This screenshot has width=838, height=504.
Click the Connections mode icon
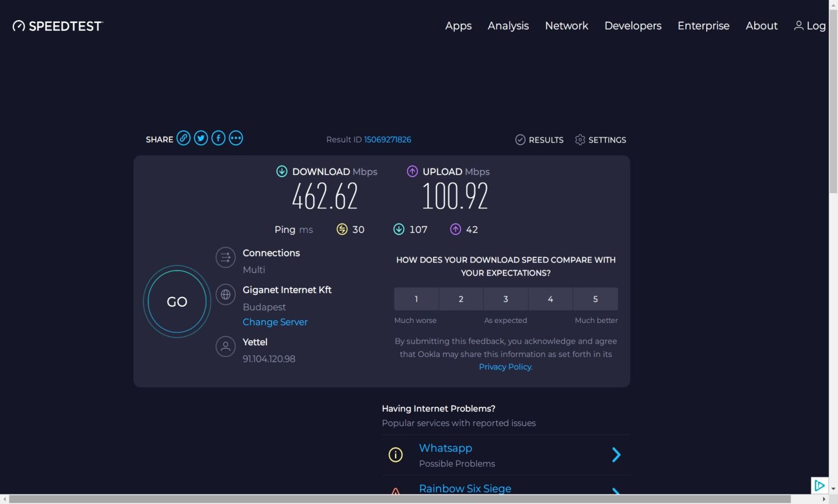coord(226,257)
